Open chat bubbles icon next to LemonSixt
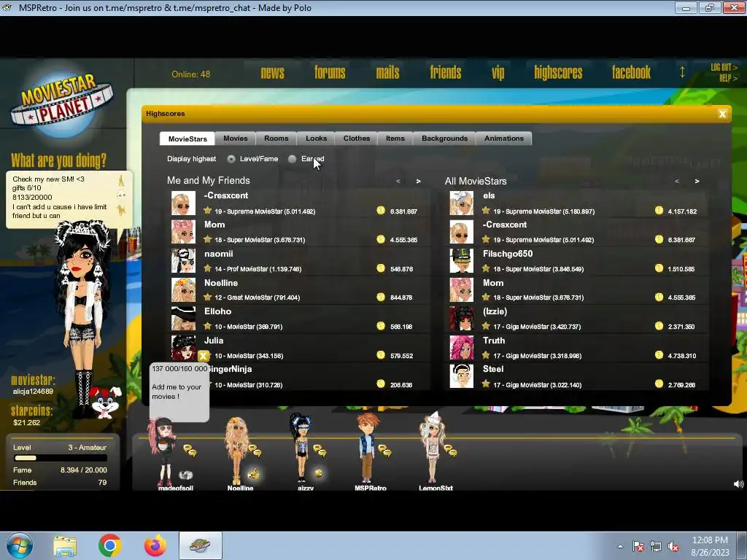 (450, 450)
